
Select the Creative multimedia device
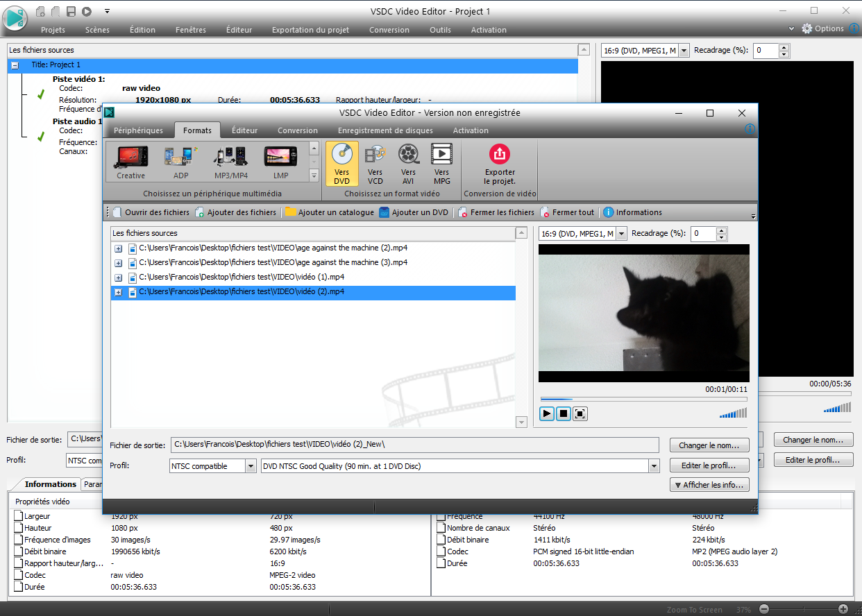coord(130,161)
